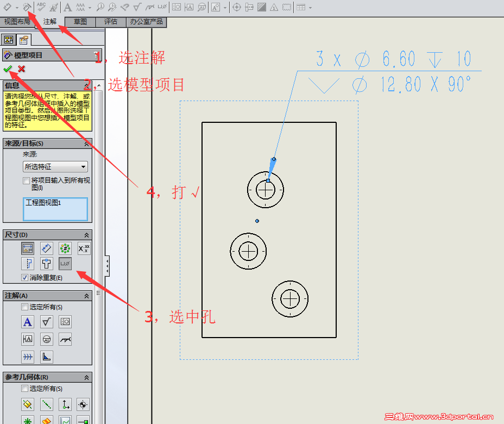Select Surface Finish icon in Annotations panel
The width and height of the screenshot is (504, 424).
[46, 322]
